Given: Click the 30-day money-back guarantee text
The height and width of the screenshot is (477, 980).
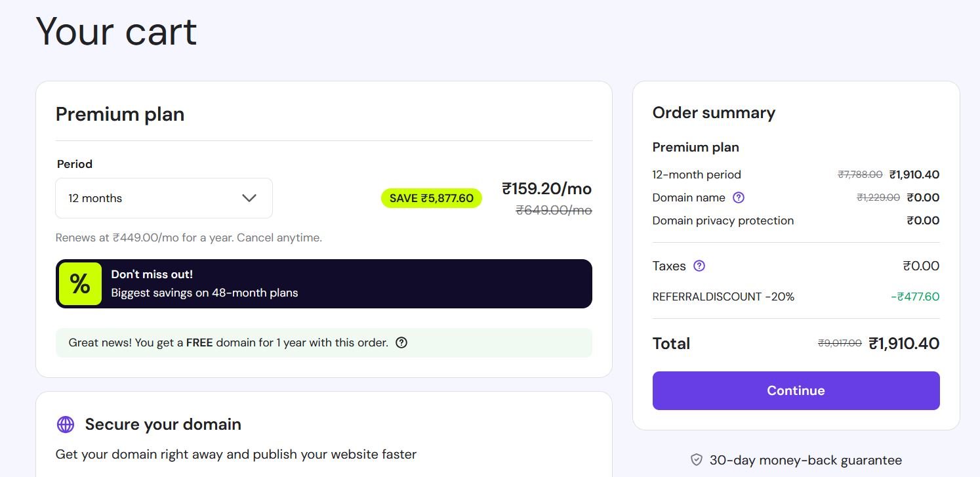Looking at the screenshot, I should pyautogui.click(x=806, y=460).
